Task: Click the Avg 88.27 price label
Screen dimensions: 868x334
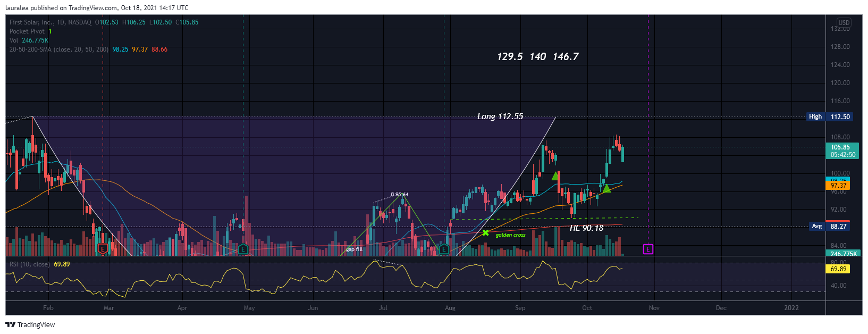Action: [830, 227]
